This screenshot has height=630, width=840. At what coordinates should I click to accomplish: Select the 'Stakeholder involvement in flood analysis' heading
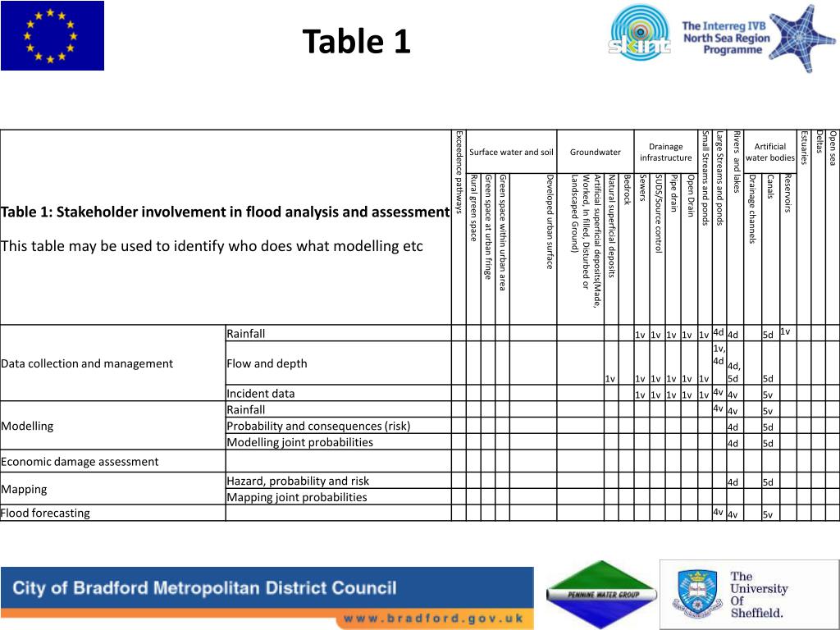(225, 212)
